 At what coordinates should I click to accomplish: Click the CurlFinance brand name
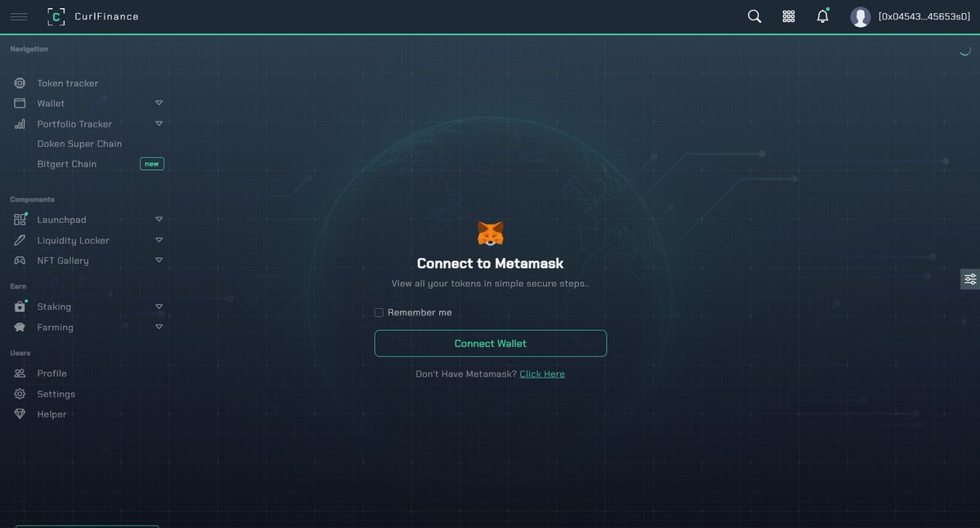tap(106, 16)
